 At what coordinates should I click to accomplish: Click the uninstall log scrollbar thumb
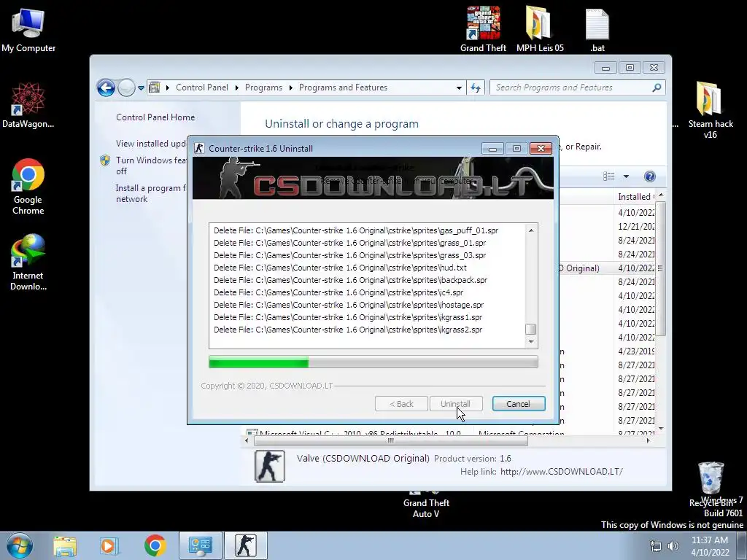(x=531, y=329)
